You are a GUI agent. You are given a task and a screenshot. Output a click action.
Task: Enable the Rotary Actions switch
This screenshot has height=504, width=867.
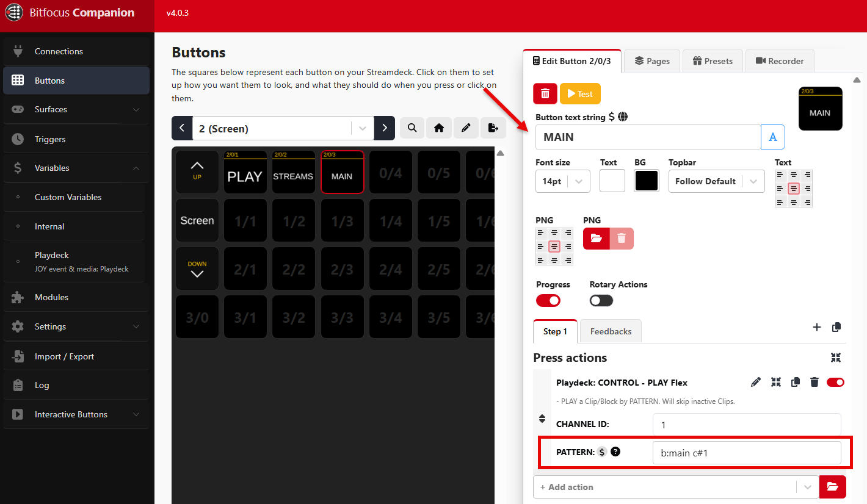click(x=601, y=300)
